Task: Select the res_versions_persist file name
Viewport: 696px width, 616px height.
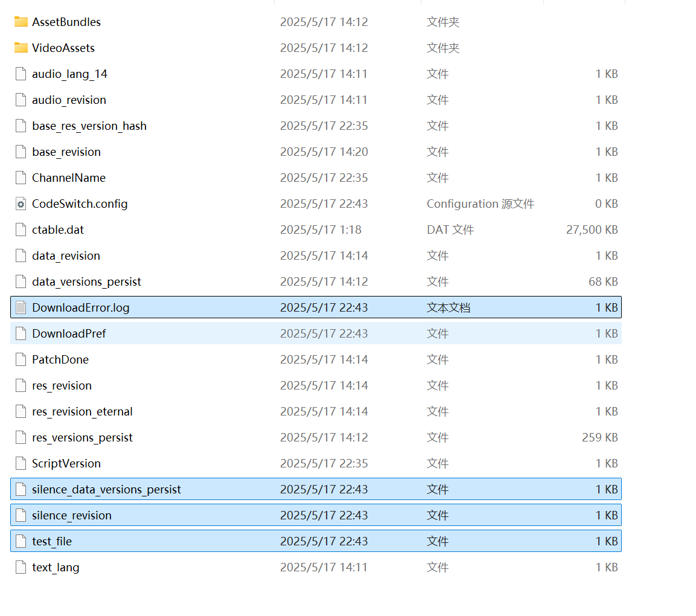Action: coord(82,437)
